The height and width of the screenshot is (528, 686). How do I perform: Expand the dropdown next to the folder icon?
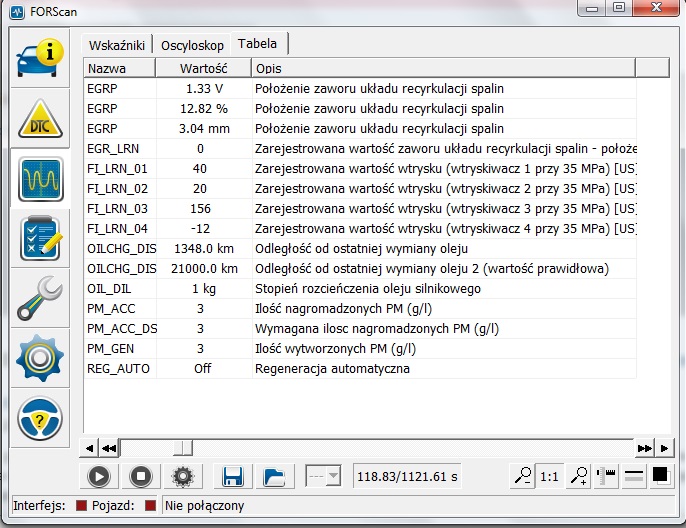[x=323, y=477]
